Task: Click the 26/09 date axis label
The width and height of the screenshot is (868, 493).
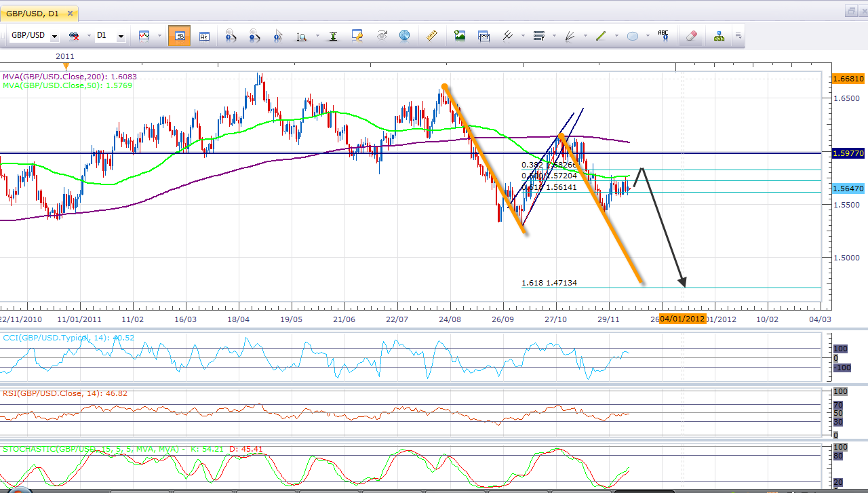Action: click(503, 319)
